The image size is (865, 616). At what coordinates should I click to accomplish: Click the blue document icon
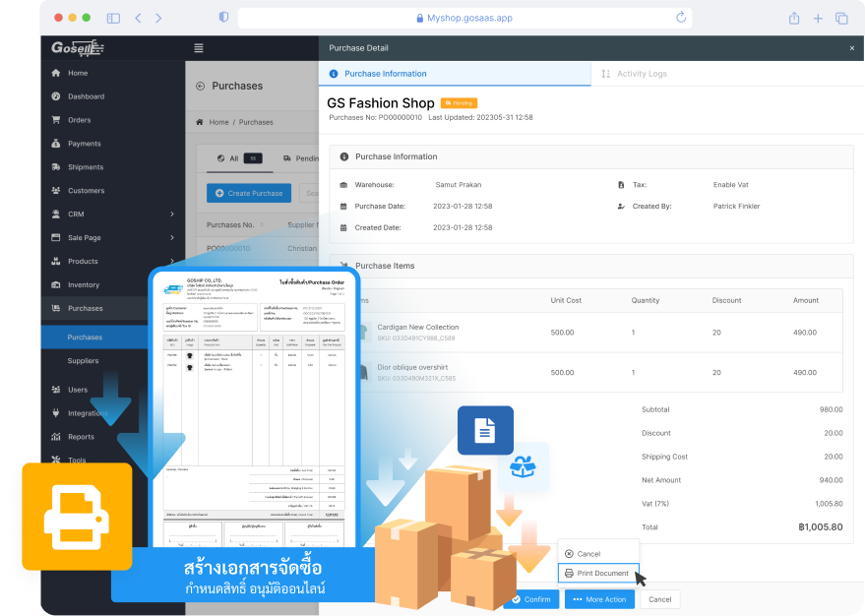pyautogui.click(x=485, y=430)
